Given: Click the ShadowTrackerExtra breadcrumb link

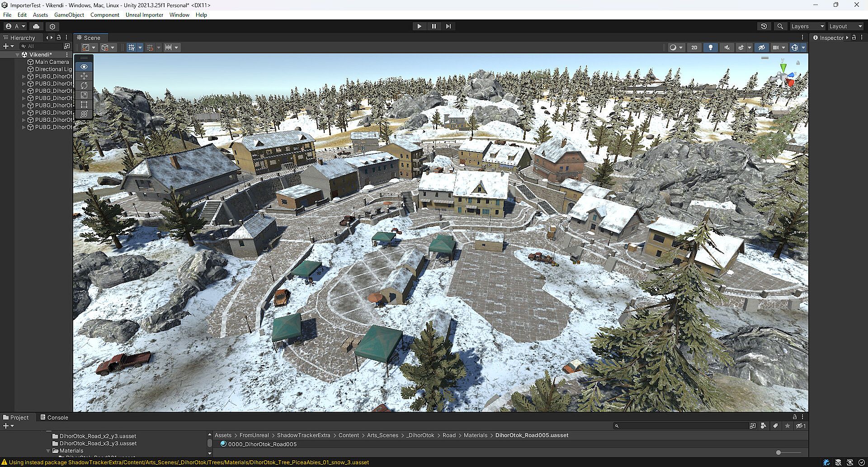Looking at the screenshot, I should point(303,435).
